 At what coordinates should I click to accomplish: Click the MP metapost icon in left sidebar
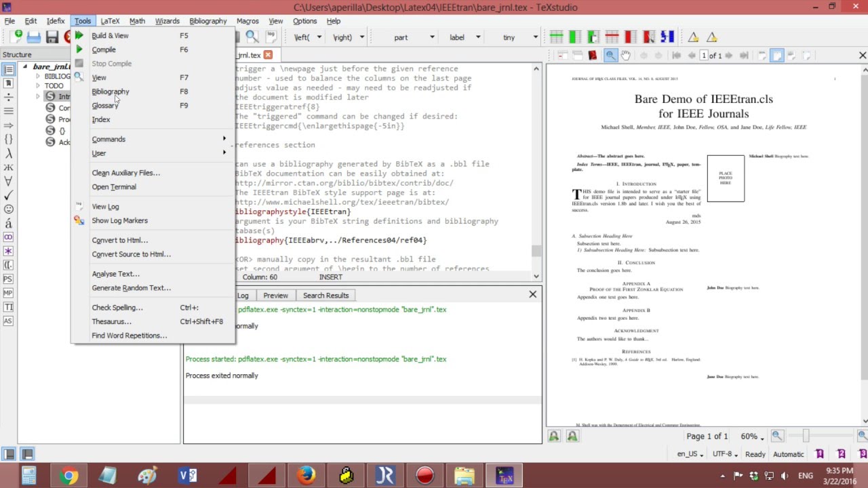(8, 293)
